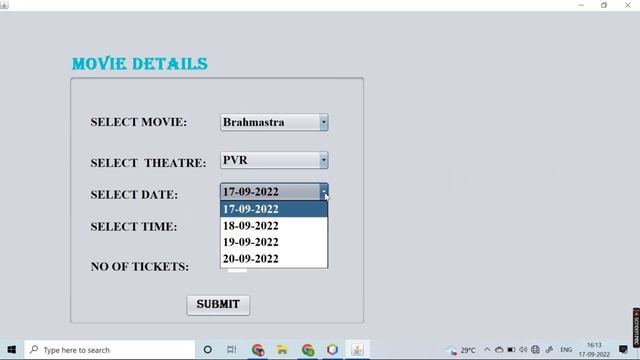Open File Explorer from the taskbar
Screen dimensions: 640x360
pyautogui.click(x=282, y=350)
